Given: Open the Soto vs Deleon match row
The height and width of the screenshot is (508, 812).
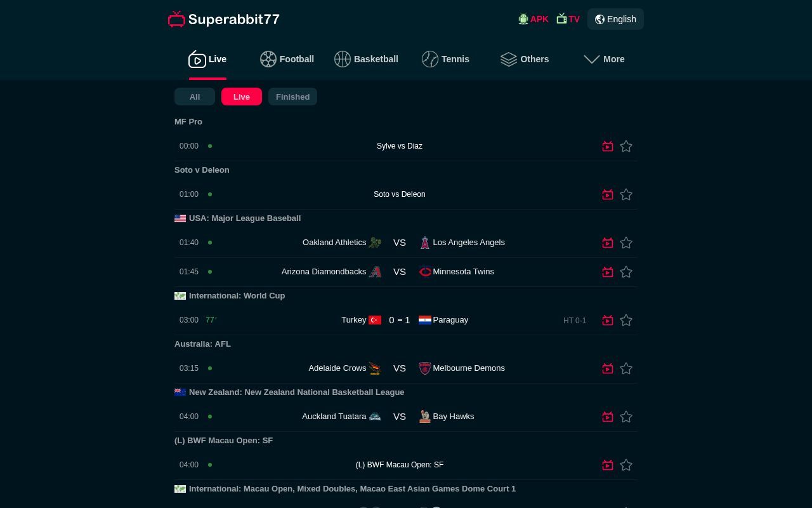Looking at the screenshot, I should (x=406, y=194).
